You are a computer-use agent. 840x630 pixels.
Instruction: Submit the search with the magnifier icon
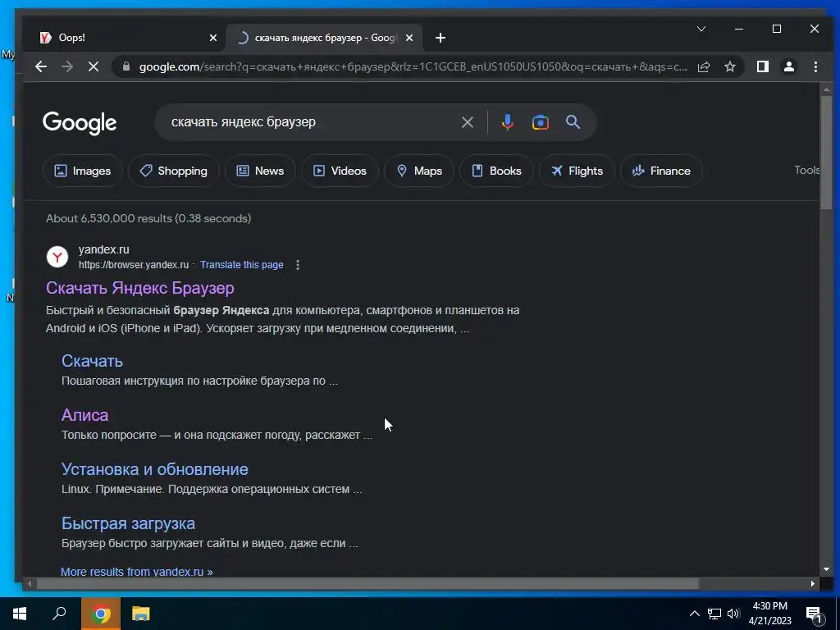coord(573,122)
